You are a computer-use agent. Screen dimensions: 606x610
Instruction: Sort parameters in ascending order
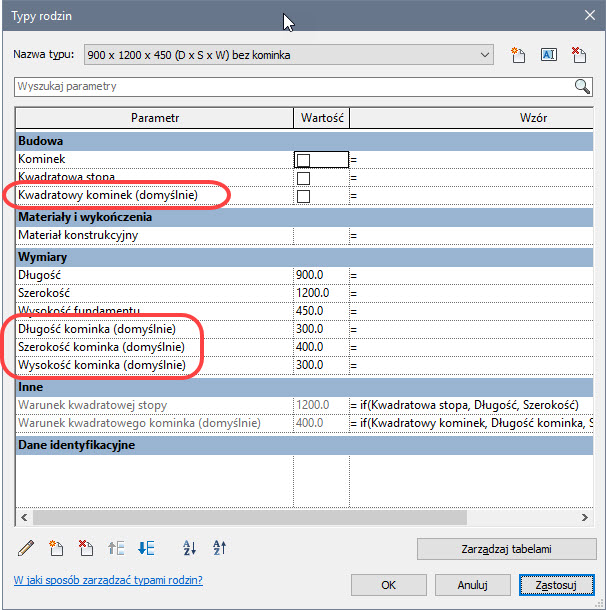(x=190, y=547)
